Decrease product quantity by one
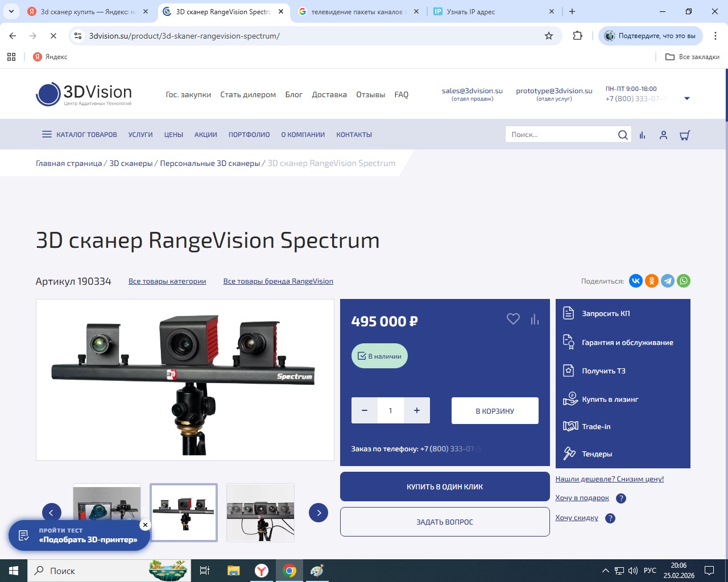Screen dimensions: 728x582 click(x=365, y=410)
